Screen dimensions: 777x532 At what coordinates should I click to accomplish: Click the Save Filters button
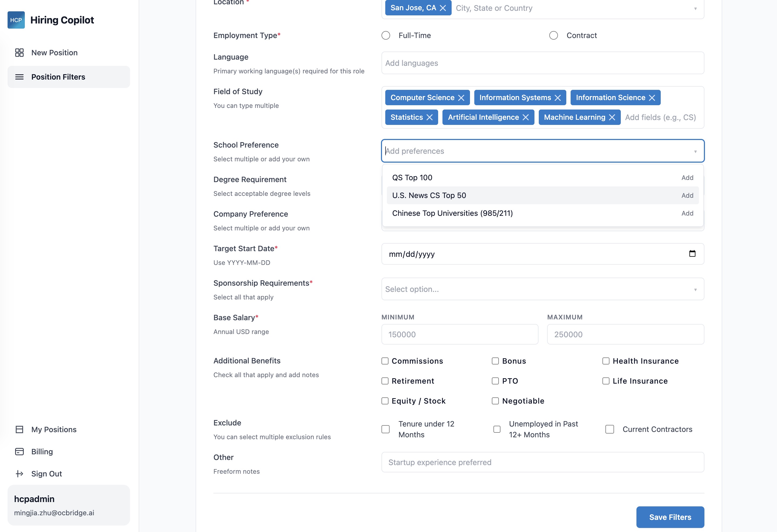click(x=670, y=517)
